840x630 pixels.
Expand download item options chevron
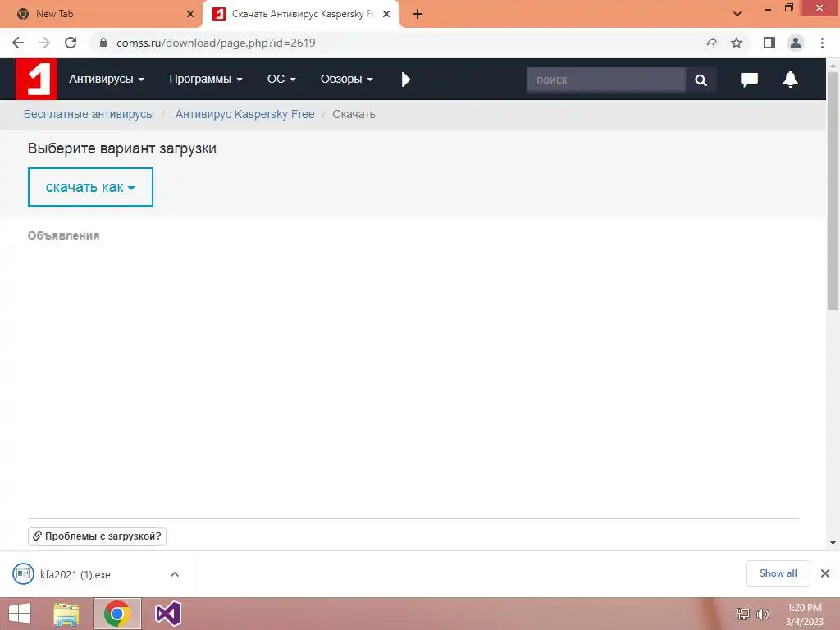pyautogui.click(x=175, y=574)
